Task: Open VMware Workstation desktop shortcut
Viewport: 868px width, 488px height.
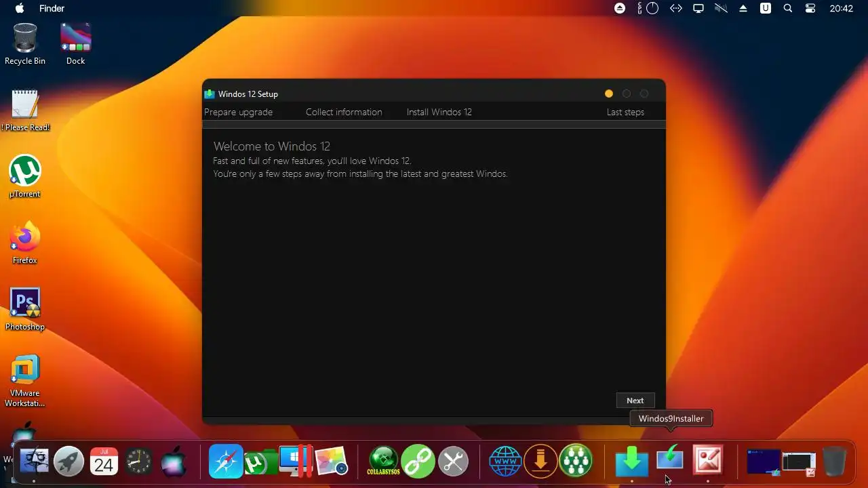Action: (x=25, y=381)
